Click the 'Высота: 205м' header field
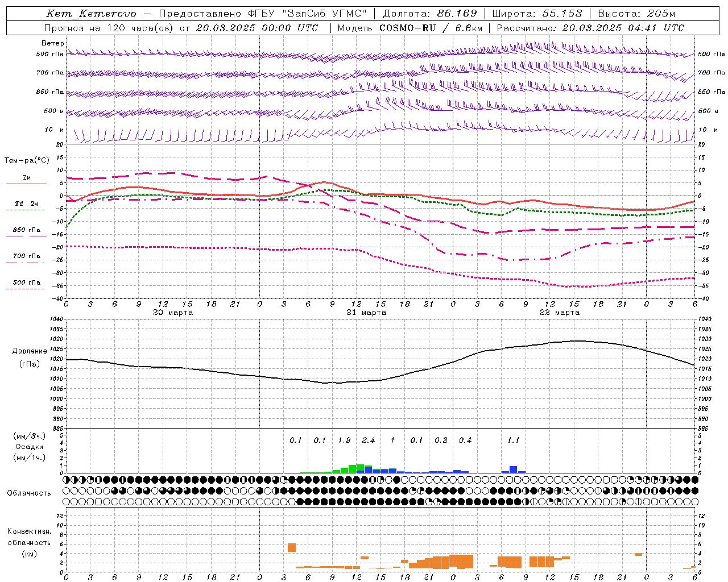The image size is (728, 582). tap(636, 14)
